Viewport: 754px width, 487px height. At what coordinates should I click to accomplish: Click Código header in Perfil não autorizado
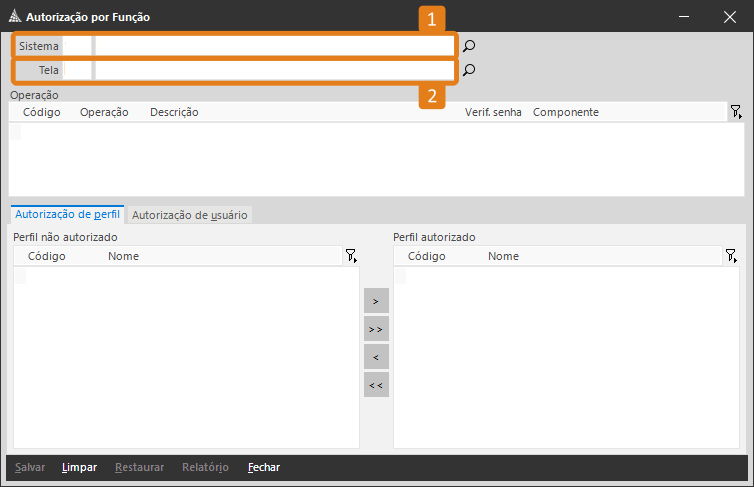tap(47, 256)
